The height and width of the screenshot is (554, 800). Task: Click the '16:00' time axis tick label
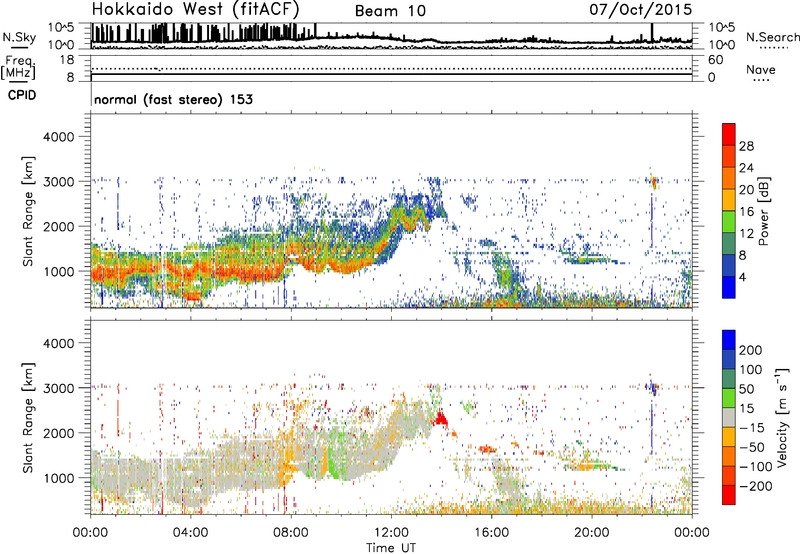tap(491, 533)
